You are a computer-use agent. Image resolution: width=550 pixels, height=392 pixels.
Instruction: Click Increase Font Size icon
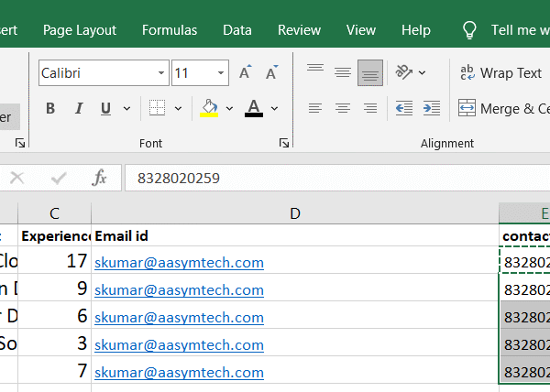245,73
